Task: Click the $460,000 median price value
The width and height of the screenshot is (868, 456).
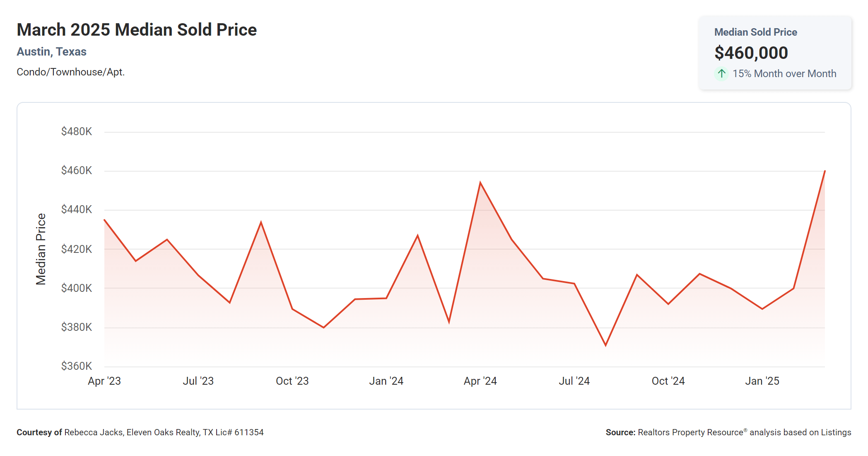Action: click(751, 53)
